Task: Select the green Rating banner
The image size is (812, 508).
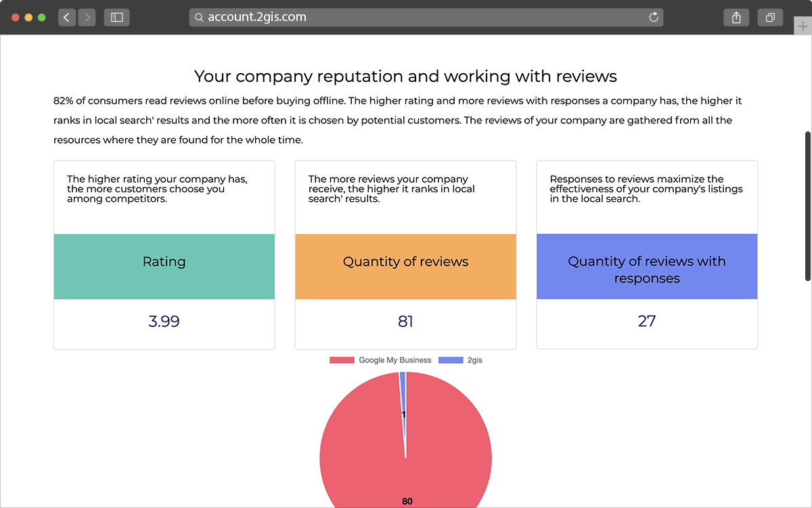Action: click(x=164, y=267)
